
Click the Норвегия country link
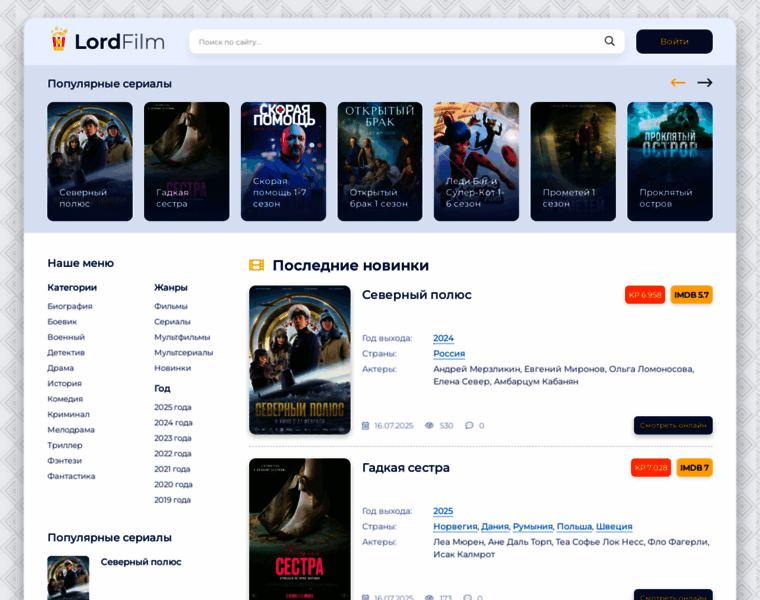(x=455, y=527)
